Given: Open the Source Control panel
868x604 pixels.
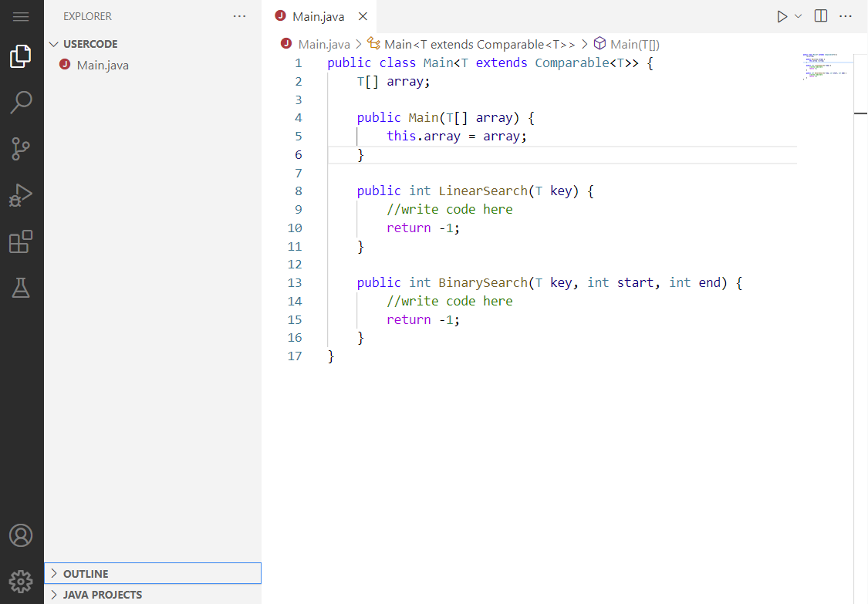Looking at the screenshot, I should coord(21,149).
